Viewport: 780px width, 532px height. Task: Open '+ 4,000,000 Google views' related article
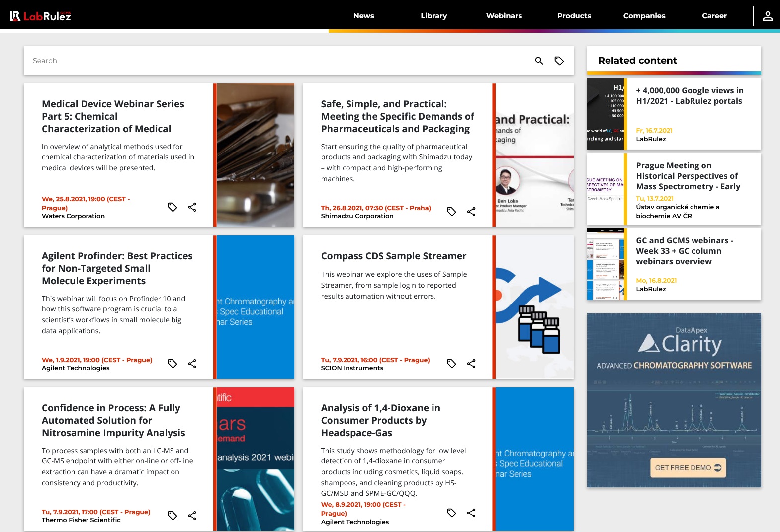click(690, 96)
